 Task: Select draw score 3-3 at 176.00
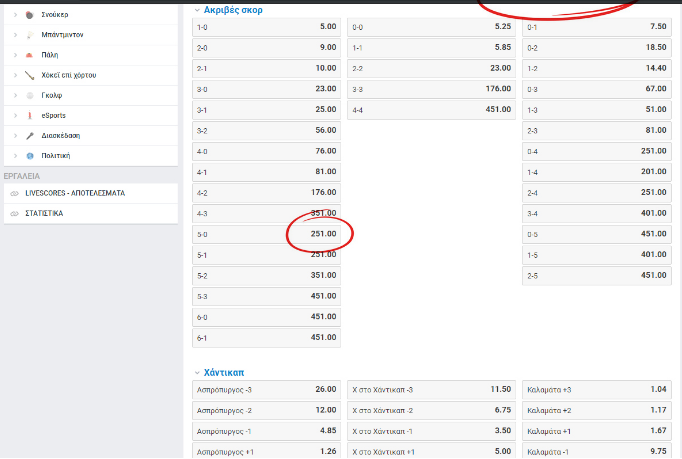click(431, 89)
